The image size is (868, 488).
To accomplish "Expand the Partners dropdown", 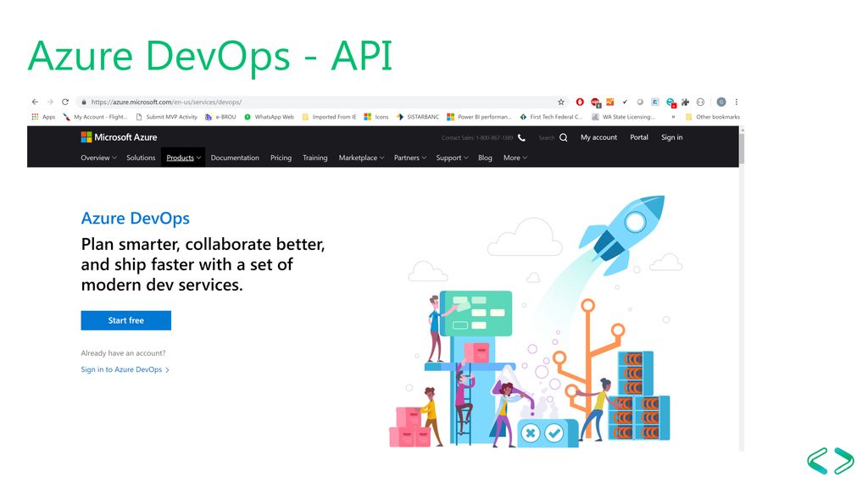I will 409,158.
